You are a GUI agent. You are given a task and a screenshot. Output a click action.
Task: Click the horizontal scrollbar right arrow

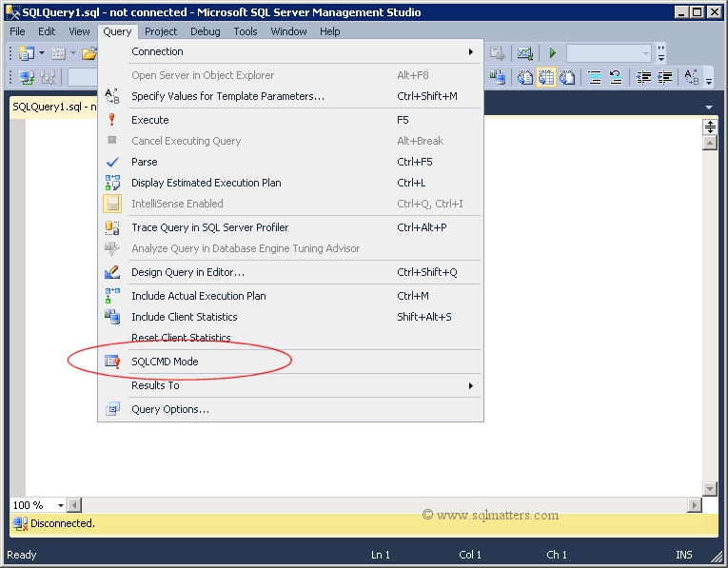694,505
